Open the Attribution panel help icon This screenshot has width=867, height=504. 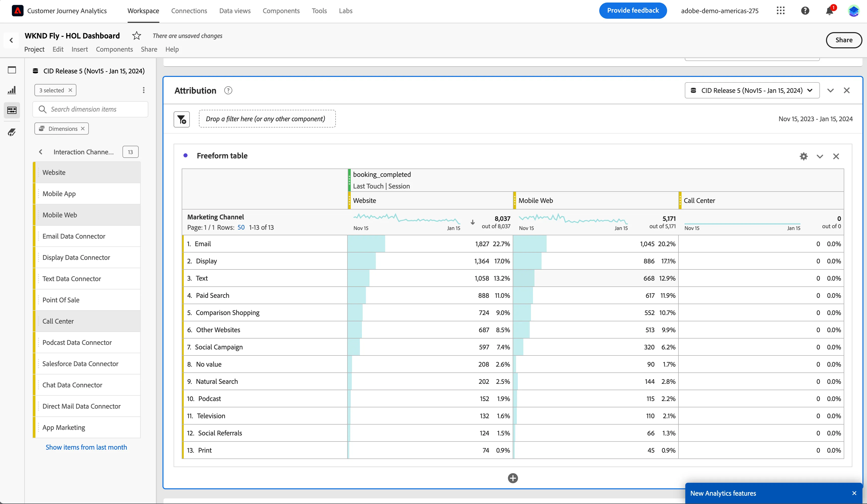click(x=228, y=91)
